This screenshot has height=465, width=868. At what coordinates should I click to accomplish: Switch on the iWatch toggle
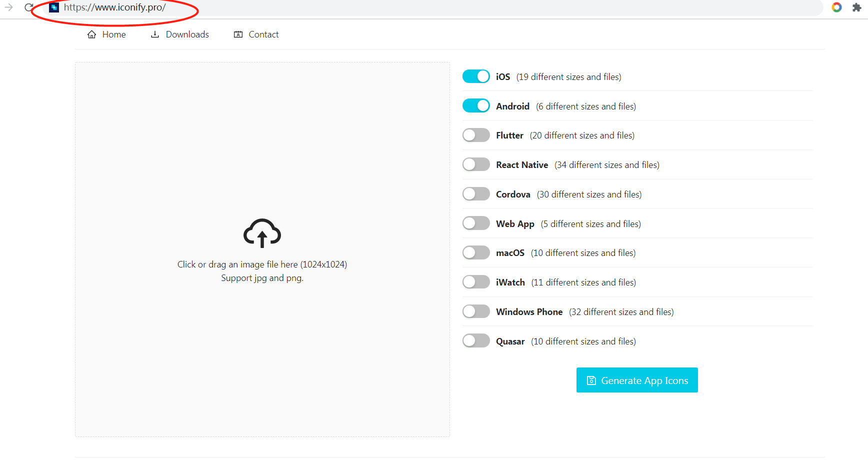coord(476,282)
